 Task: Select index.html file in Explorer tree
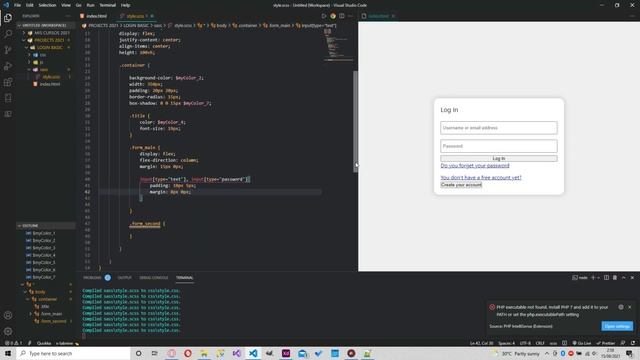click(50, 84)
